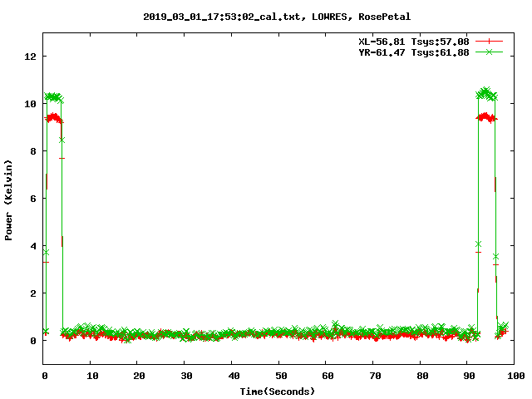This screenshot has height=399, width=532.
Task: Click x-axis tick label 90
Action: click(x=469, y=376)
